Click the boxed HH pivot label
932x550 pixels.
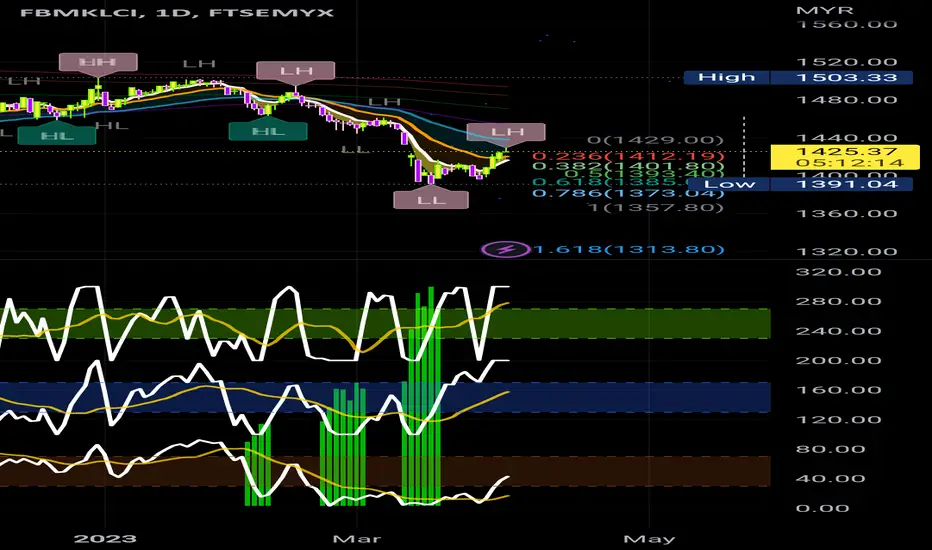click(x=98, y=62)
